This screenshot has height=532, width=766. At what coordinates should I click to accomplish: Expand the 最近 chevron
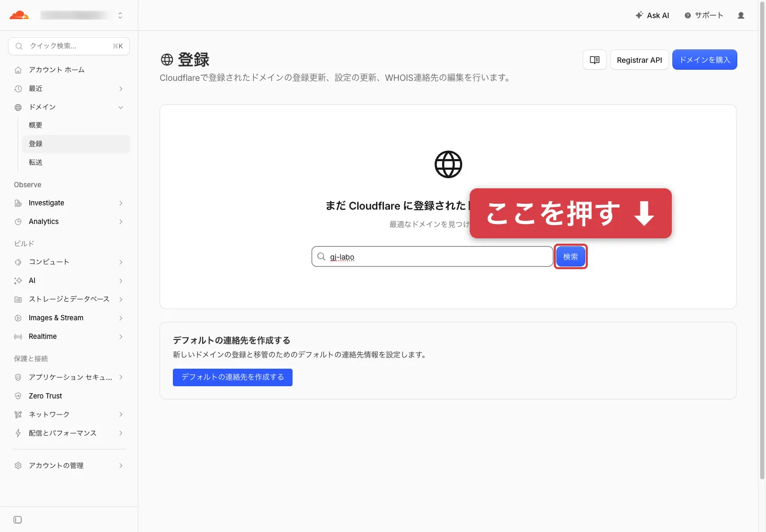pyautogui.click(x=121, y=89)
